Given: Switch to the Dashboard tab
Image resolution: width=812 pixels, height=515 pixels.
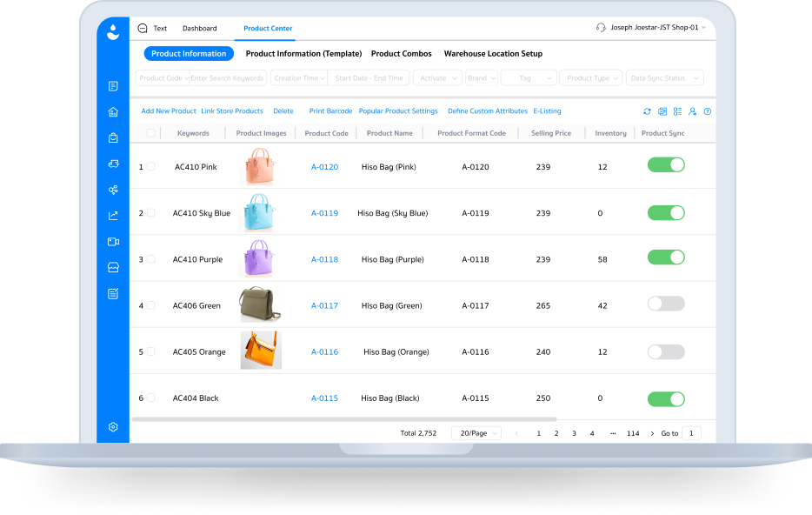Looking at the screenshot, I should 199,29.
